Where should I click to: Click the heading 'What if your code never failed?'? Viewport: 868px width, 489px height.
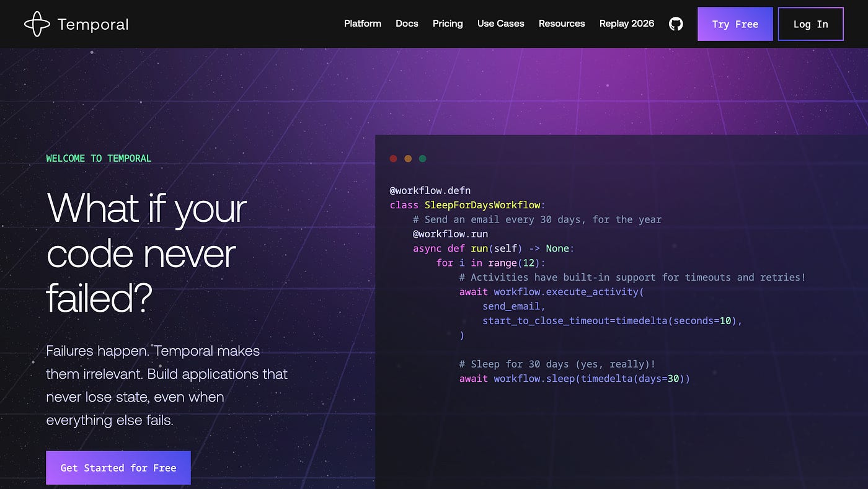[147, 253]
